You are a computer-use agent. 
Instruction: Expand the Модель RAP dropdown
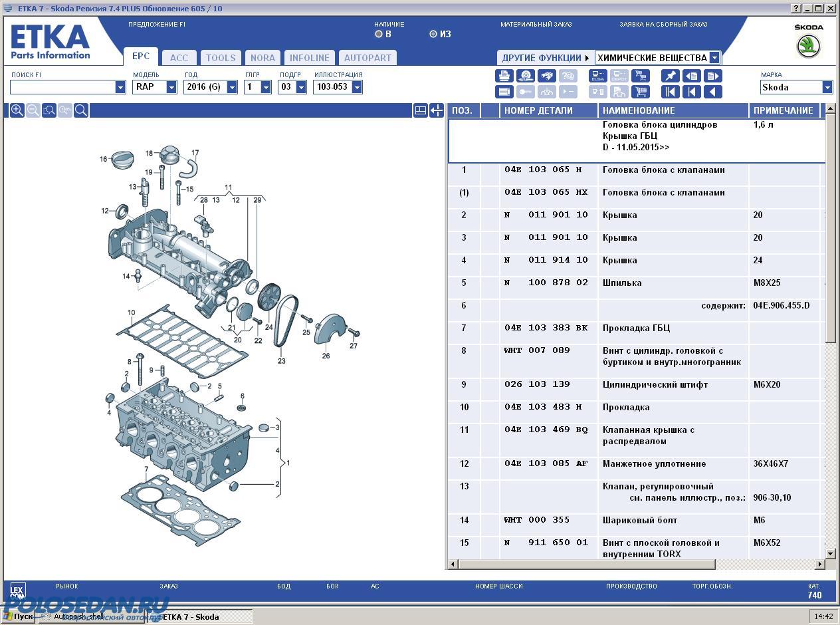(x=171, y=87)
